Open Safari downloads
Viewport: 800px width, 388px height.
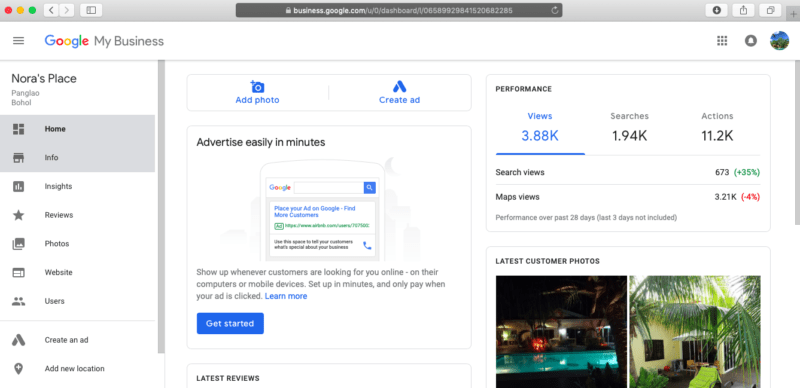tap(717, 10)
